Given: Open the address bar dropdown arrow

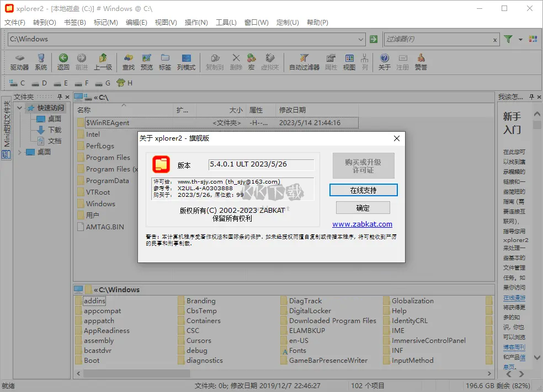Looking at the screenshot, I should pos(361,39).
